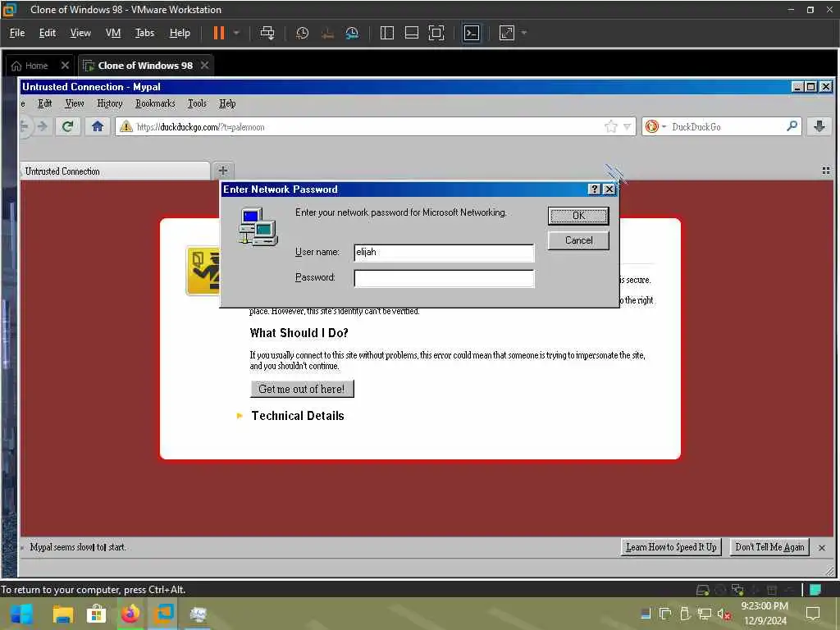The width and height of the screenshot is (840, 630).
Task: Cancel the Enter Network Password dialog
Action: (578, 240)
